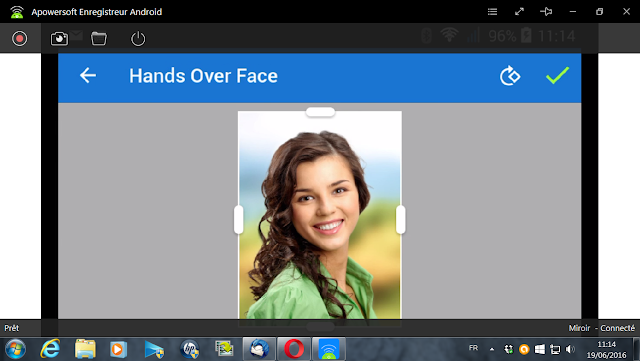Screen dimensions: 640x361
Task: Click the Windows logo tray icon
Action: tap(540, 349)
